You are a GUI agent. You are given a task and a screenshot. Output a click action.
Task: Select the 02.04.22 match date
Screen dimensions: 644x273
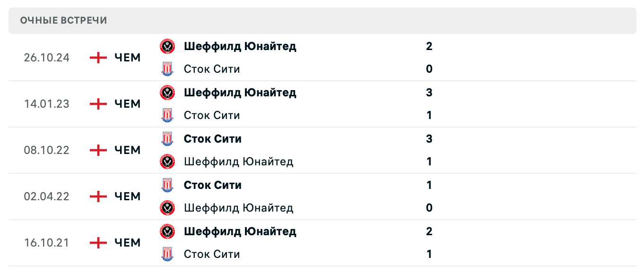47,196
